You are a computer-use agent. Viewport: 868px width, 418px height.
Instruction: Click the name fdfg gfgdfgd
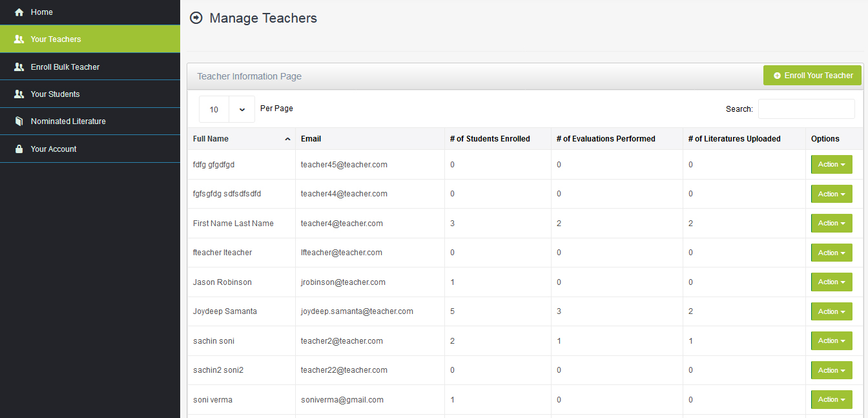pyautogui.click(x=214, y=165)
